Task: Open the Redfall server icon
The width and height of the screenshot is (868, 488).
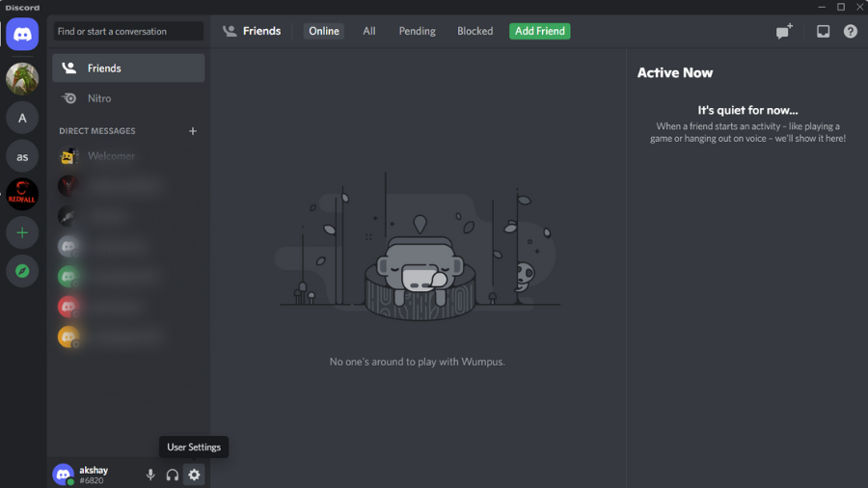Action: [x=22, y=194]
